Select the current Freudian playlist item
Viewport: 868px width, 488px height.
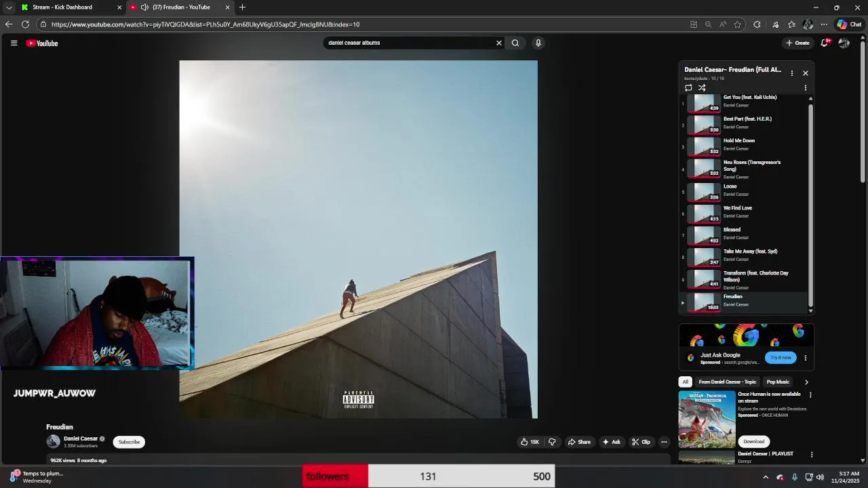point(744,302)
